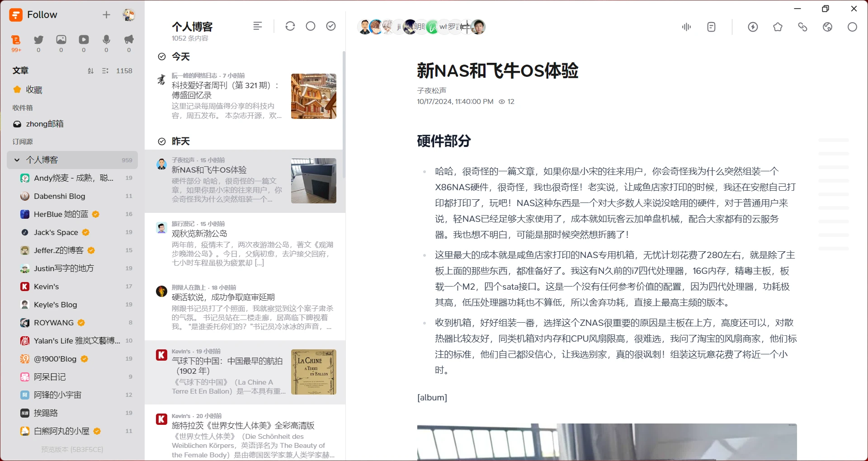Collapse the 个人博客 folder
The height and width of the screenshot is (461, 868).
click(17, 160)
